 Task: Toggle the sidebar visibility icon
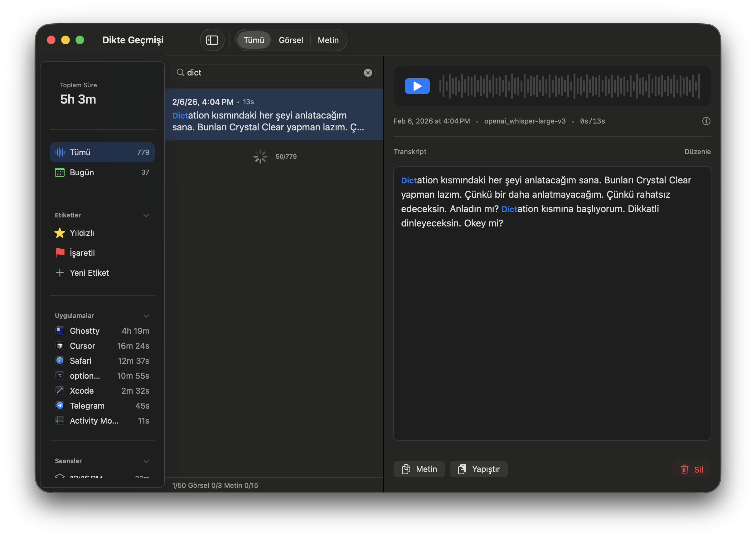coord(212,40)
